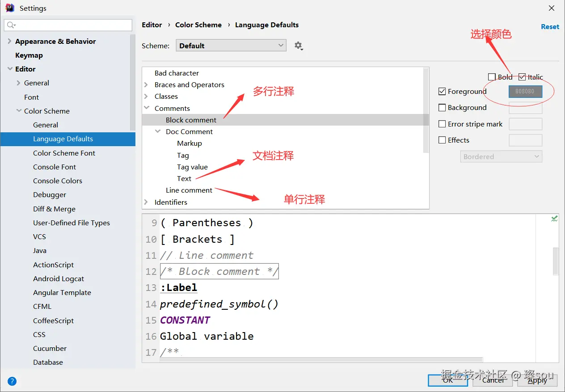
Task: Click the Color Scheme breadcrumb
Action: click(x=198, y=25)
